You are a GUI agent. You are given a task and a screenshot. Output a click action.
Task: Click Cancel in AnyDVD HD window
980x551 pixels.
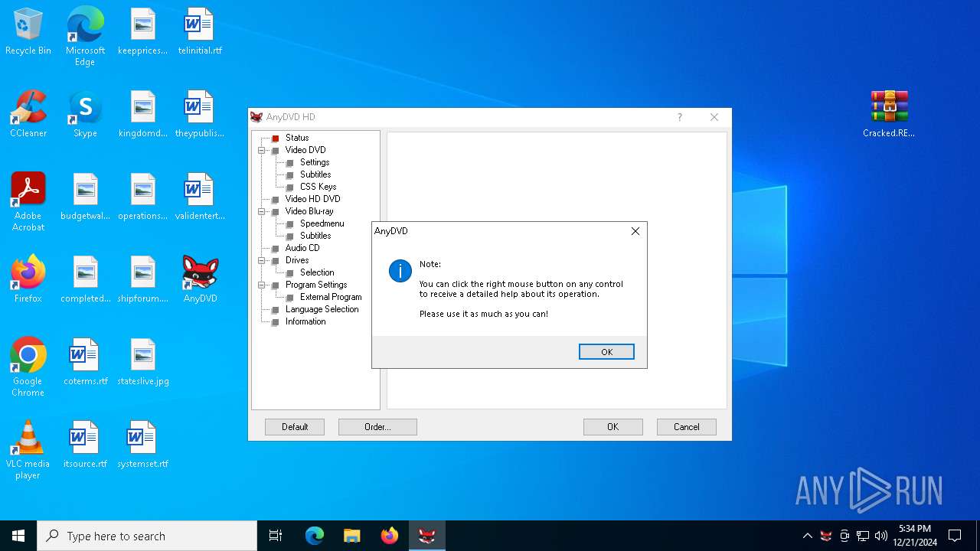[686, 427]
